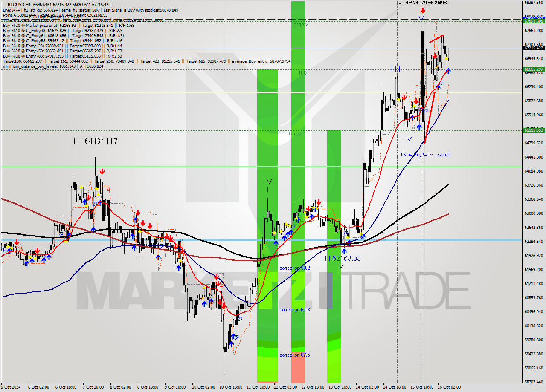Image resolution: width=546 pixels, height=392 pixels.
Task: Click the 67661.260 price axis label
Action: pyautogui.click(x=534, y=30)
